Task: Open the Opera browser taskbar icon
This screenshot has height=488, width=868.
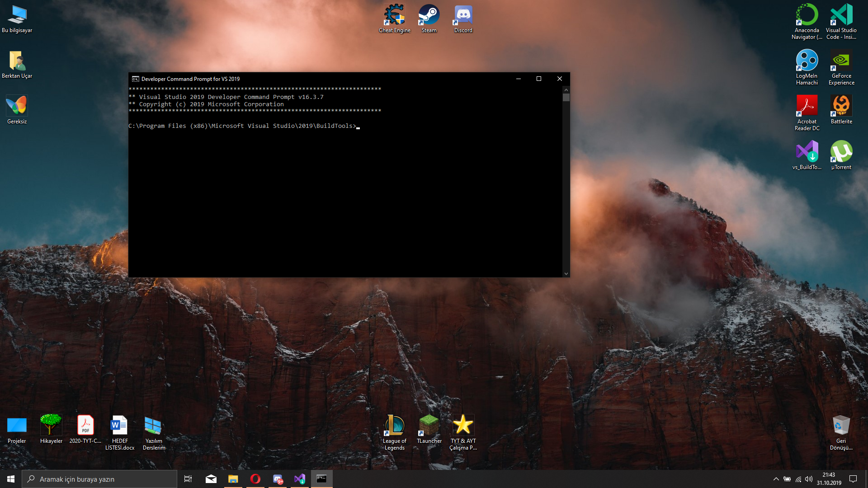Action: point(255,479)
